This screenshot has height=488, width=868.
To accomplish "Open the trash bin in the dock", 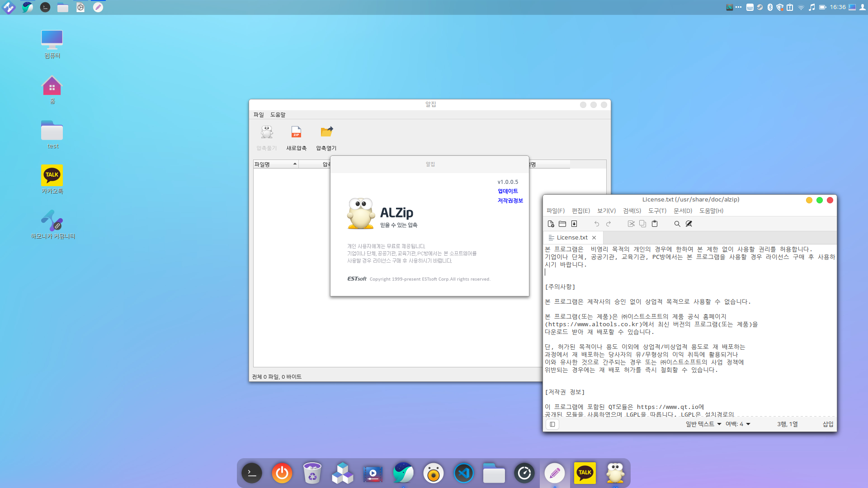I will coord(312,473).
